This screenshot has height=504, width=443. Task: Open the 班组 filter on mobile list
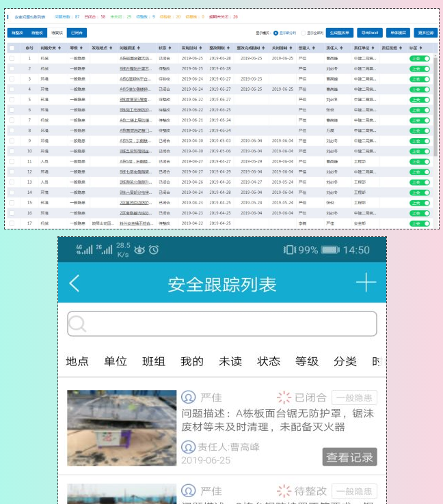[x=154, y=361]
